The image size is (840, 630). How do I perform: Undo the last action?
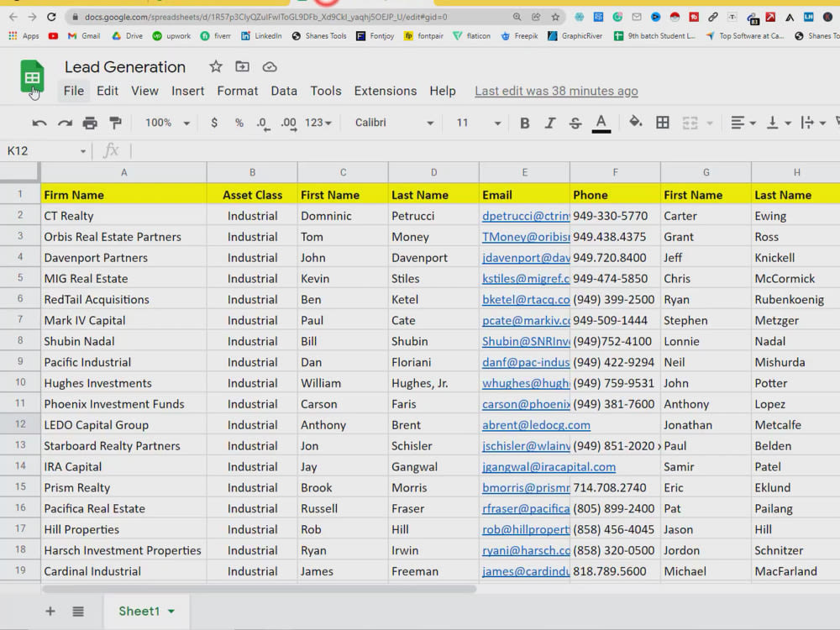click(x=39, y=123)
